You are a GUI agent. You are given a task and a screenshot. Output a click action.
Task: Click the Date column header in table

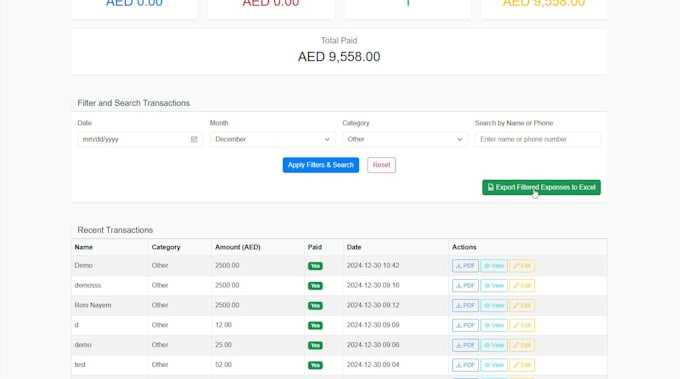354,247
